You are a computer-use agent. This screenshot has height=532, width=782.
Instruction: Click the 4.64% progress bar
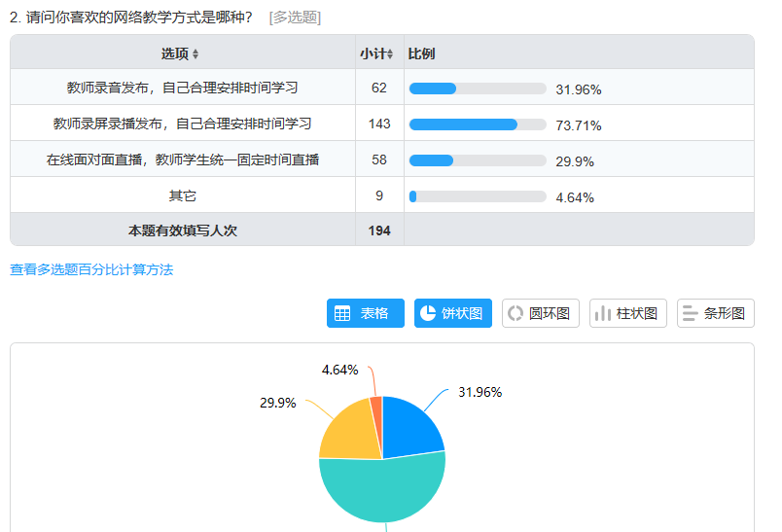pos(478,196)
